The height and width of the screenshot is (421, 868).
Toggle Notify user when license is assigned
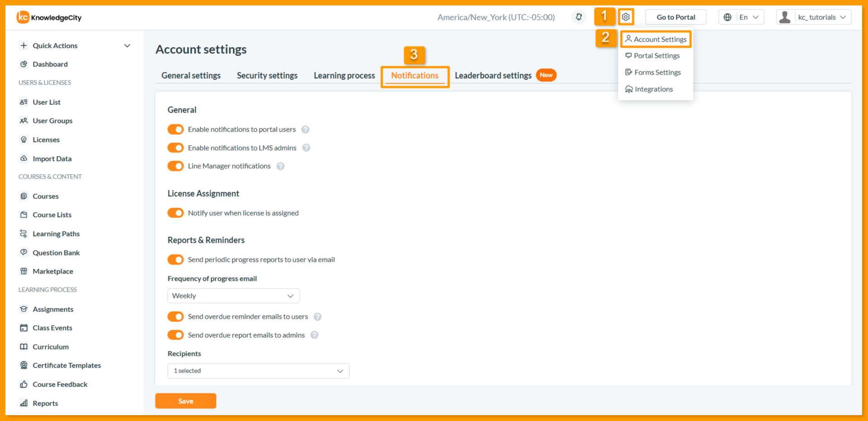pos(175,213)
